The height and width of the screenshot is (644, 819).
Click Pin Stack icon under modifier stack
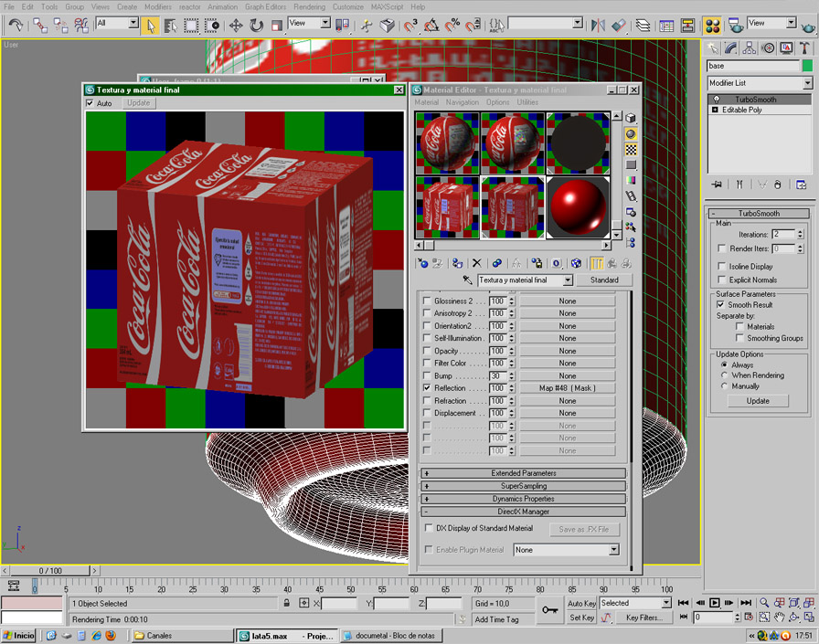(717, 185)
